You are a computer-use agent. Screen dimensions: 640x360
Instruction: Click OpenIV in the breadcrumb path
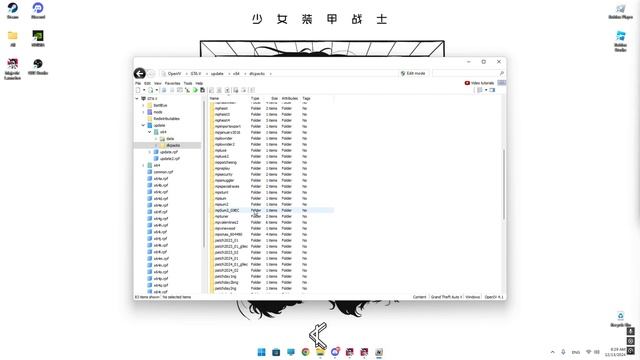click(x=174, y=74)
